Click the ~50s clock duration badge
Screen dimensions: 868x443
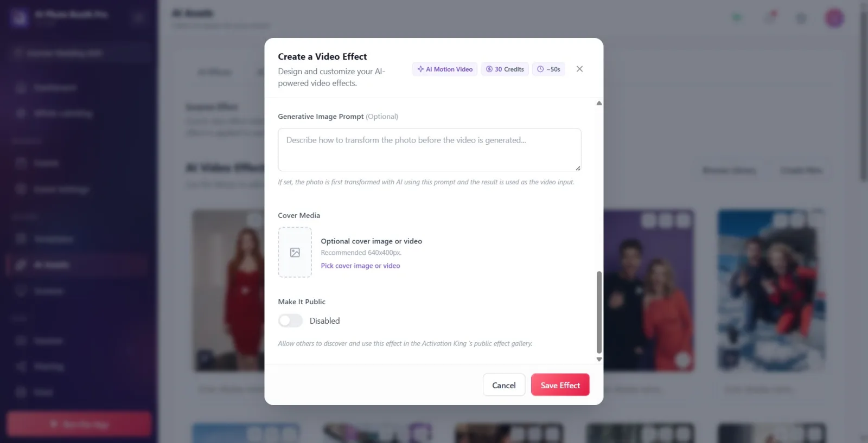548,69
